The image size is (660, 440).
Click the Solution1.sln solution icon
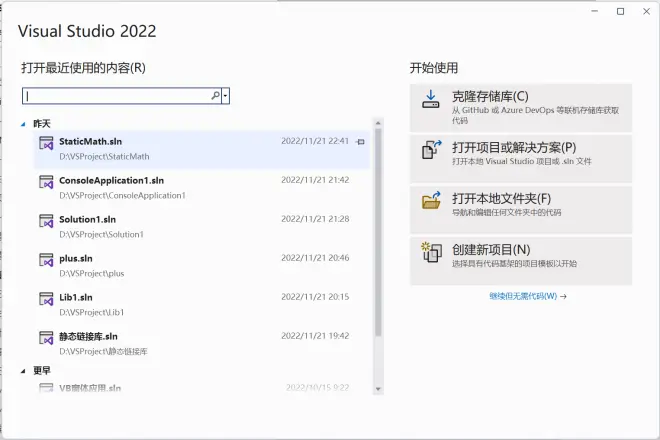pyautogui.click(x=46, y=221)
